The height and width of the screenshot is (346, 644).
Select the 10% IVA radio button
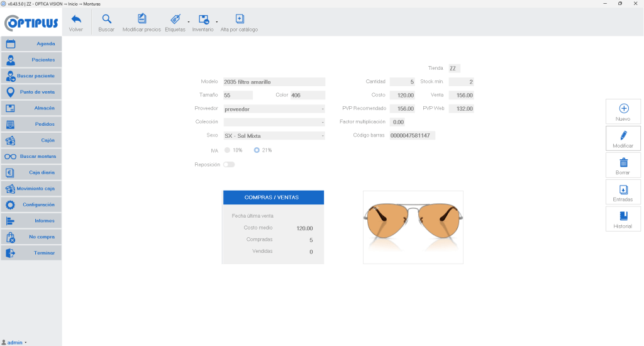click(x=227, y=150)
